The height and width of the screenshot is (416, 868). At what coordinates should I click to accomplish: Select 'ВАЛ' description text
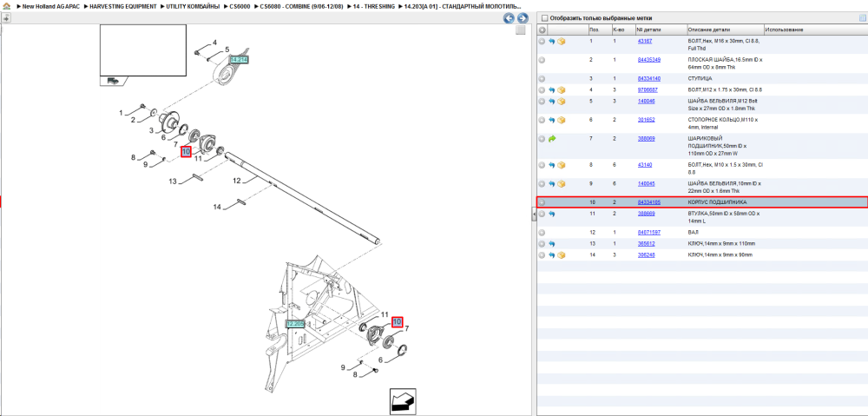pos(693,233)
